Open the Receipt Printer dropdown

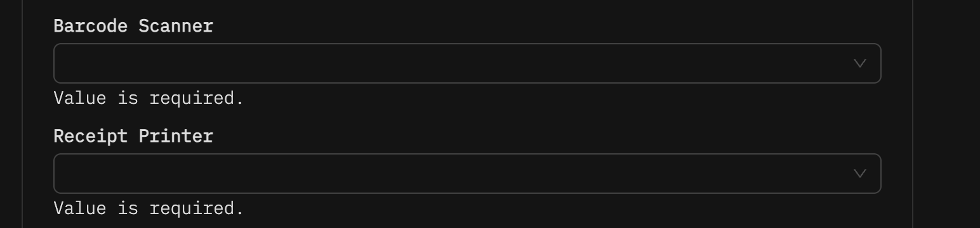(x=467, y=174)
